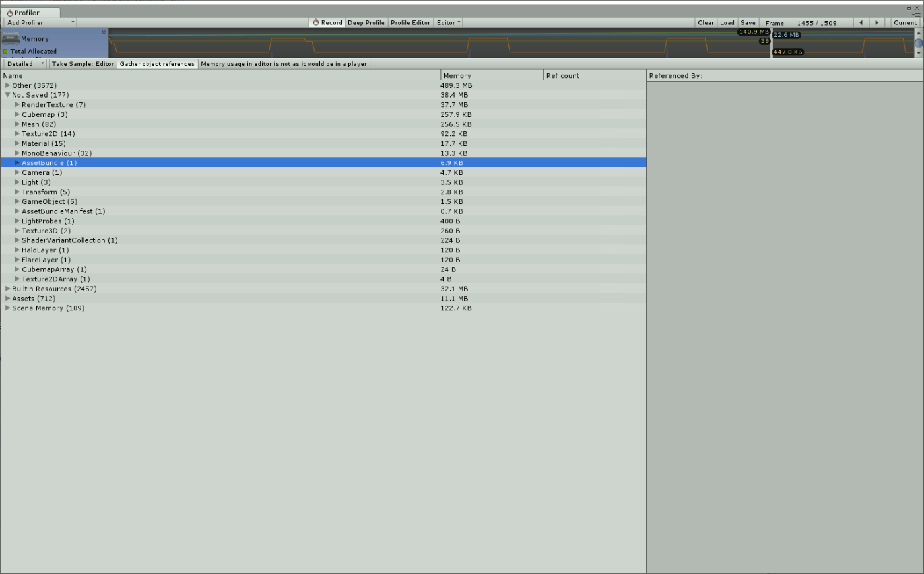This screenshot has height=574, width=924.
Task: Expand the Assets (712) group
Action: (7, 299)
